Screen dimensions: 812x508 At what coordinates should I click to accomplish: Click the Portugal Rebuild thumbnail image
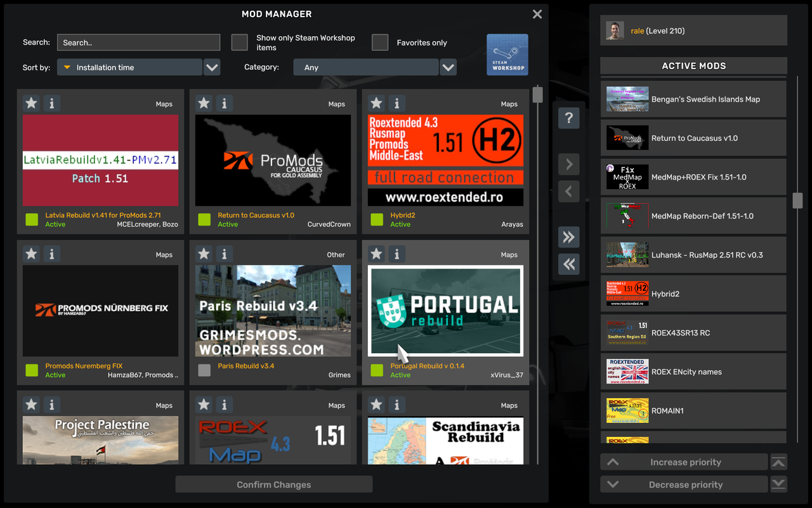point(446,311)
